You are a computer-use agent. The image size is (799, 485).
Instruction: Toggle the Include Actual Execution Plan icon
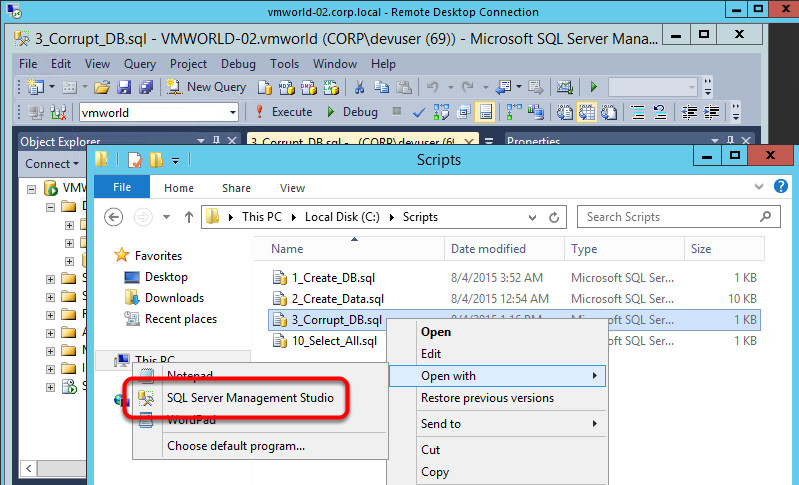click(x=514, y=112)
